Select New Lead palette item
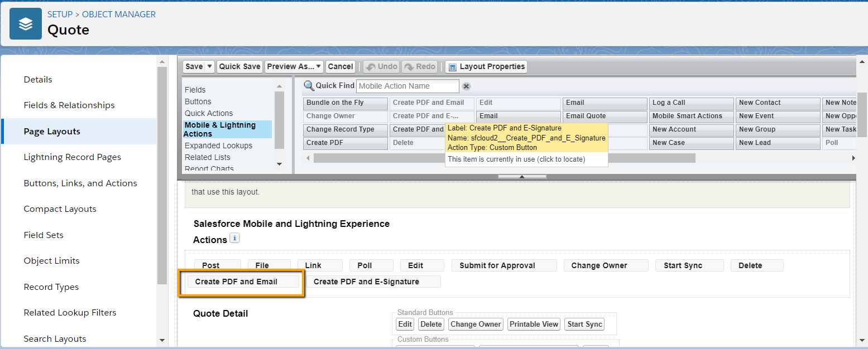 778,143
